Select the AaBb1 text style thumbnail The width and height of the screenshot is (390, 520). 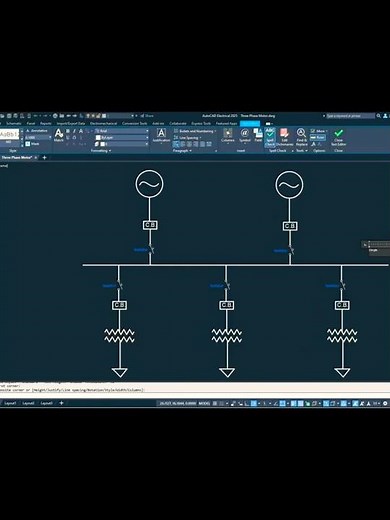(9, 134)
